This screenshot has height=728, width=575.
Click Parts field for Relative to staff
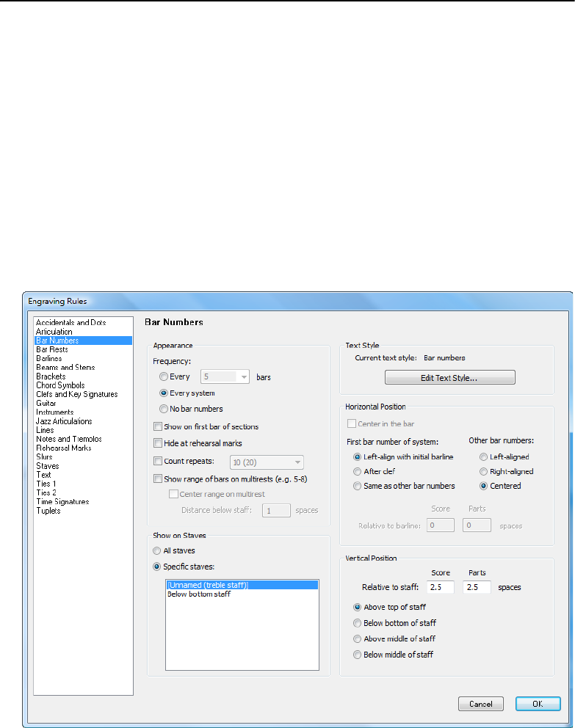(477, 587)
